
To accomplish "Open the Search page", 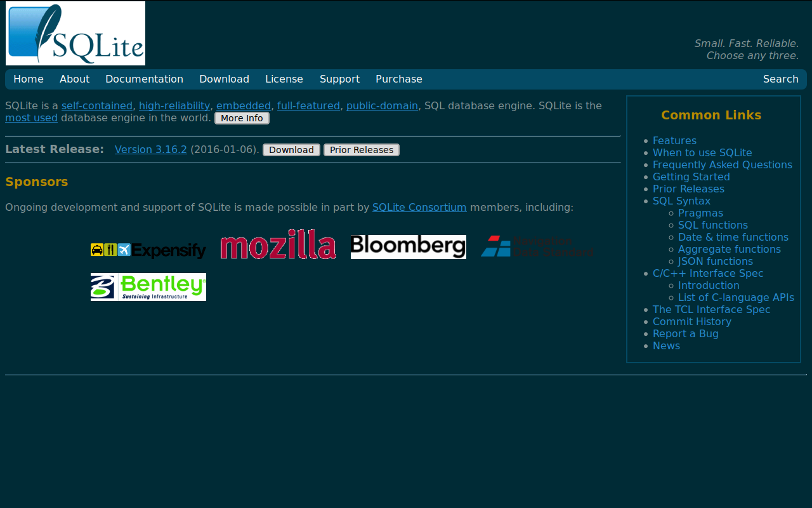I will click(x=780, y=78).
